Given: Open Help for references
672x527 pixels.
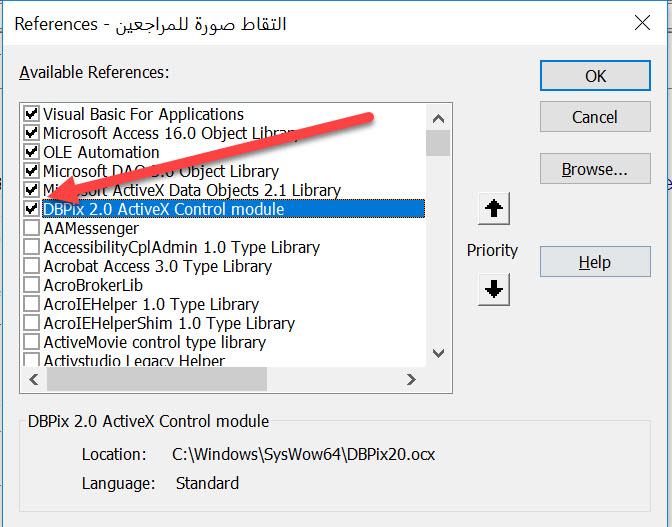Looking at the screenshot, I should point(595,262).
